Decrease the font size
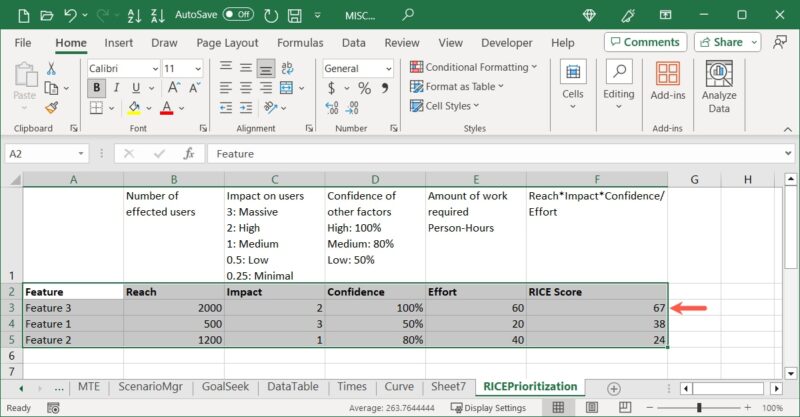The image size is (800, 417). 195,88
